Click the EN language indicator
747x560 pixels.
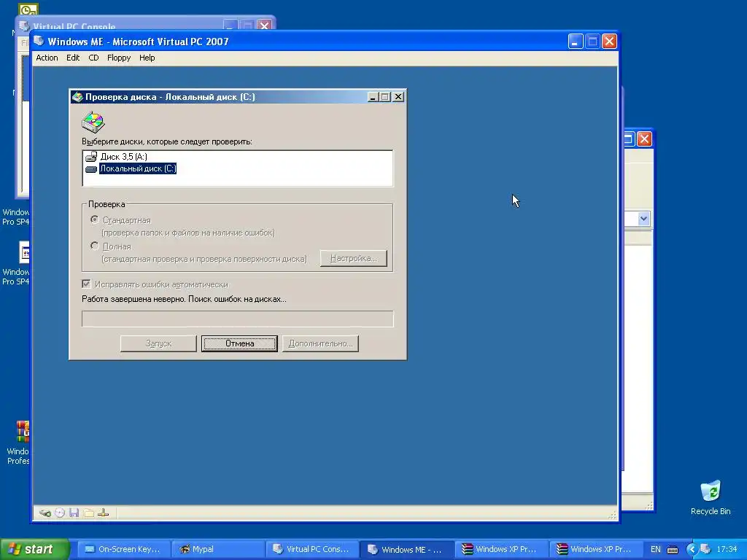(x=656, y=550)
